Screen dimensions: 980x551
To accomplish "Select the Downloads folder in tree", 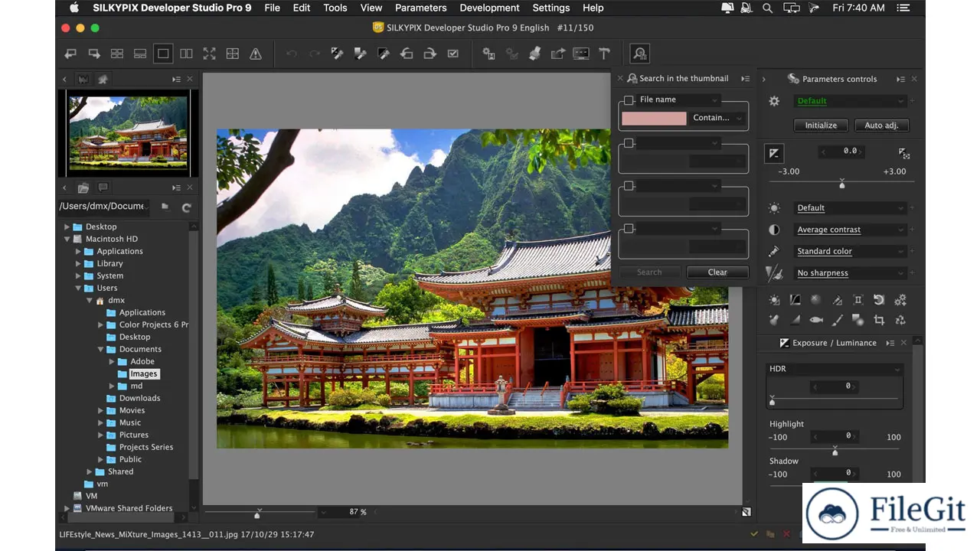I will (139, 398).
